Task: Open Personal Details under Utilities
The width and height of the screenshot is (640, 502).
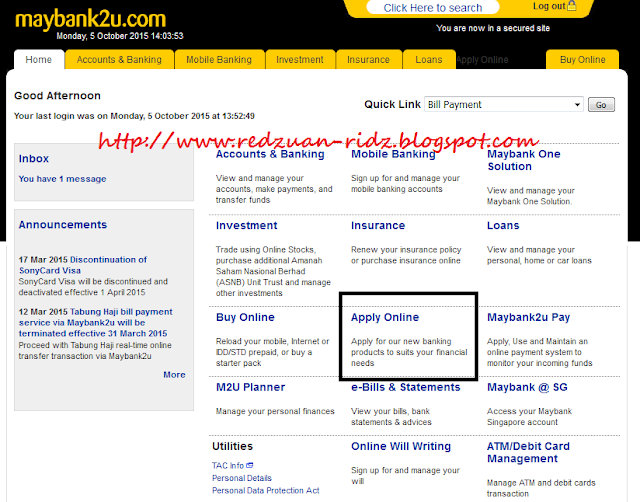Action: pos(242,478)
